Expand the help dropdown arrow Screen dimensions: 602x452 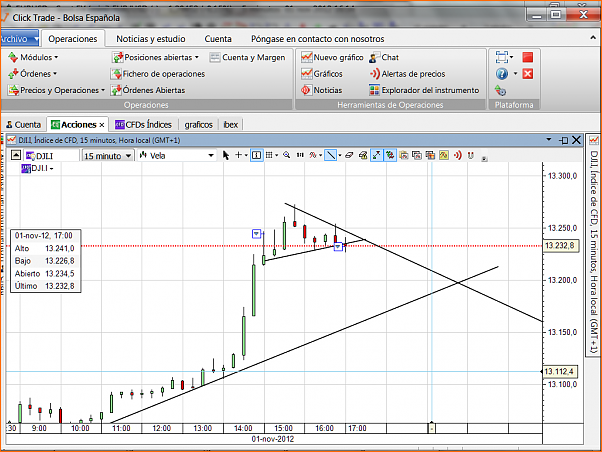point(515,73)
